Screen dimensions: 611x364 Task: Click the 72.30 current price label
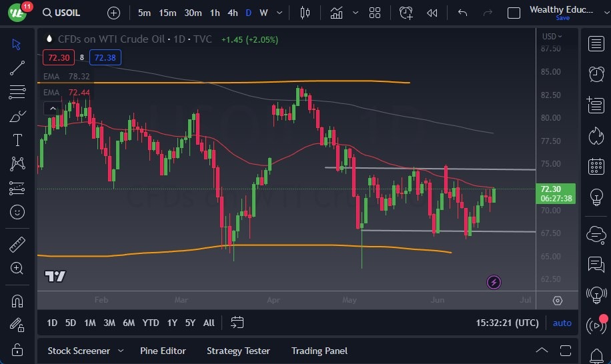pyautogui.click(x=551, y=189)
